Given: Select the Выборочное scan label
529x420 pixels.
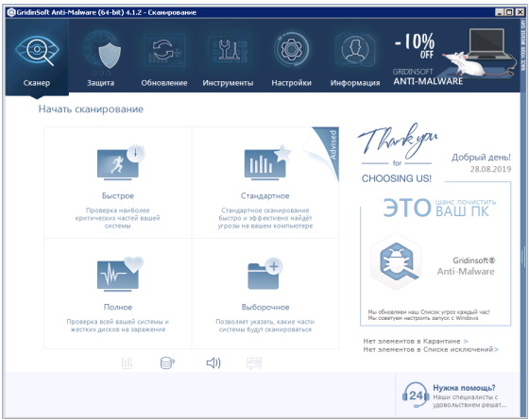Looking at the screenshot, I should point(265,307).
